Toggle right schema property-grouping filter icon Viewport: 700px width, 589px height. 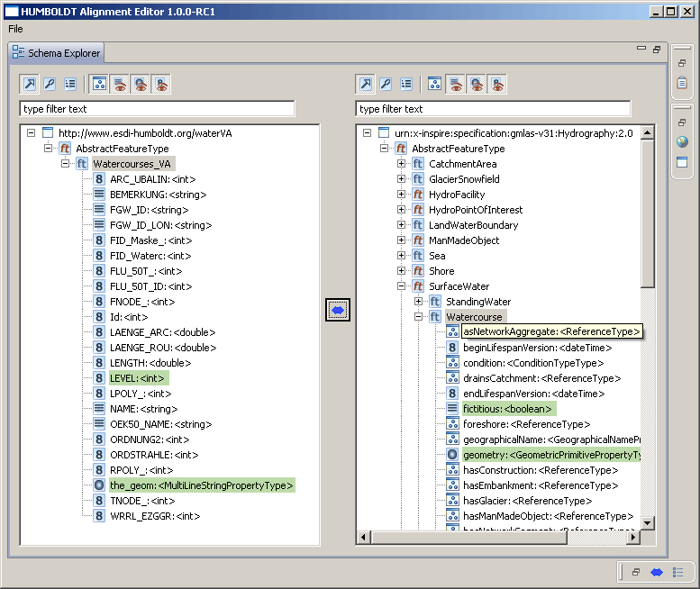coord(434,84)
